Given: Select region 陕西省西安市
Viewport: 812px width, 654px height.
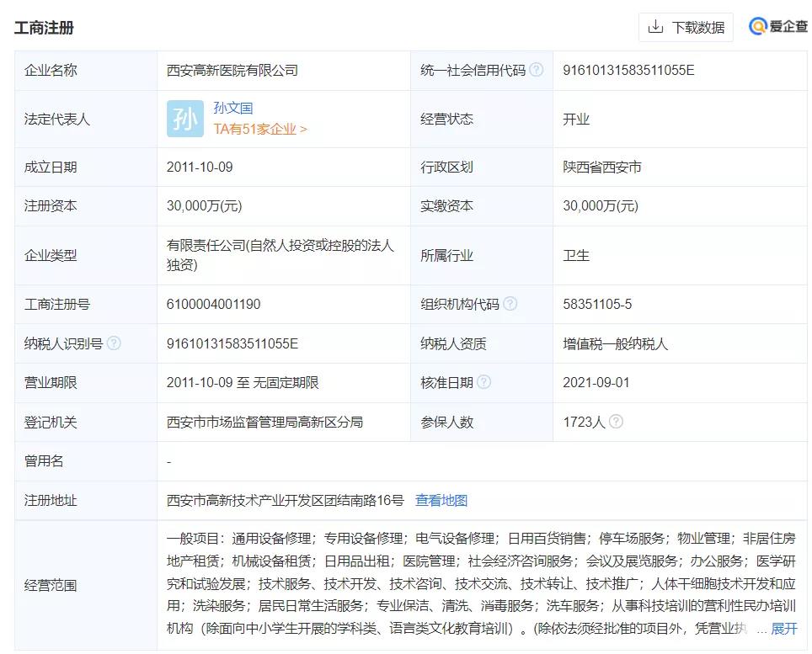Looking at the screenshot, I should pos(602,167).
